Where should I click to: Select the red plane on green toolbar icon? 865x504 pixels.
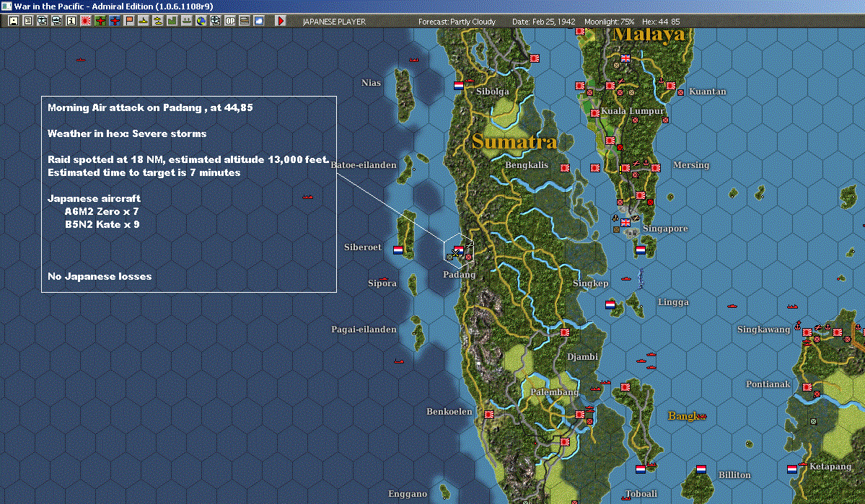100,21
